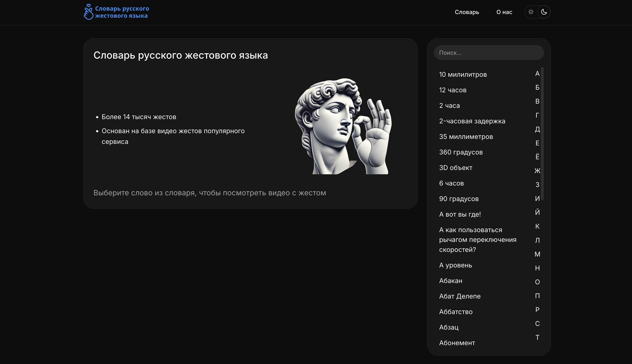Click the David statue gesture image
Screen dimensions: 632x364
[343, 126]
